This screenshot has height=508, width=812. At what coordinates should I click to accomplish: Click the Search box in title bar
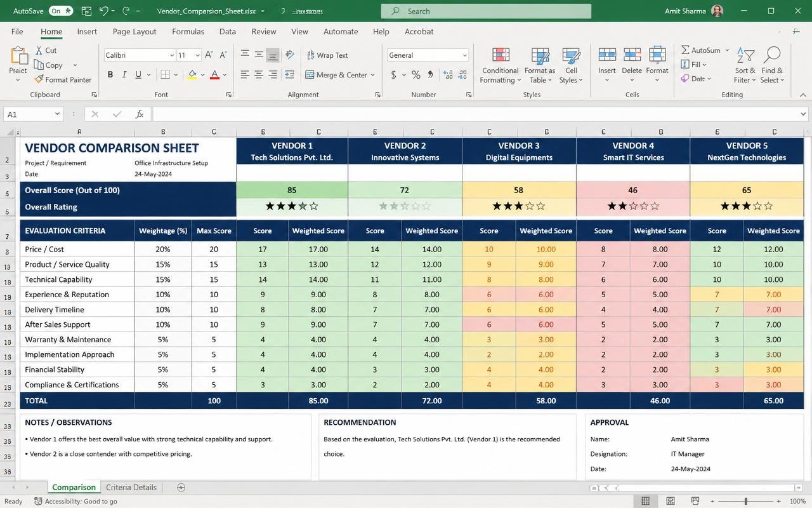click(x=486, y=11)
